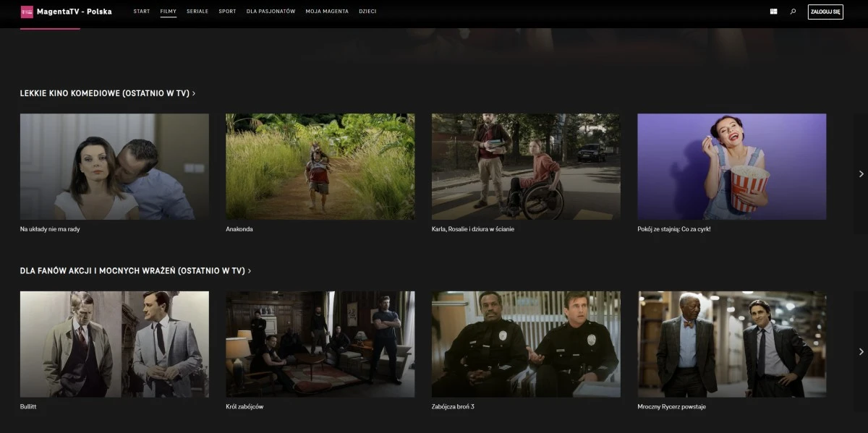Expand the Lekkie kino komediowe category heading
Screen dimensions: 868x433
108,93
